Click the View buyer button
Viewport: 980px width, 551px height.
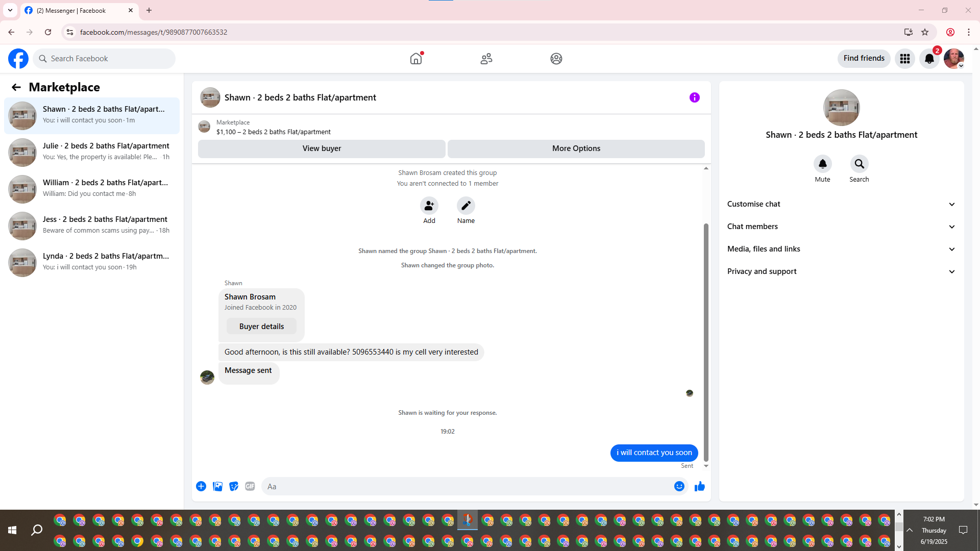[322, 148]
